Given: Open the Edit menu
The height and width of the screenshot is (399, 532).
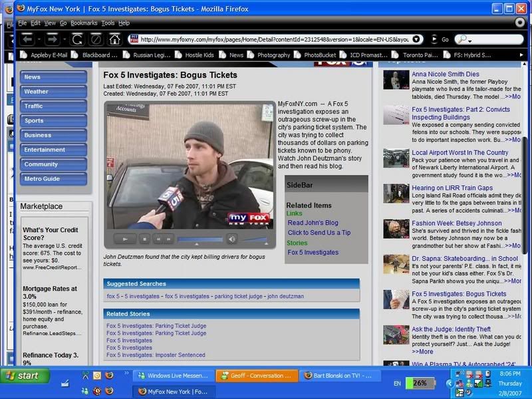Looking at the screenshot, I should point(35,23).
